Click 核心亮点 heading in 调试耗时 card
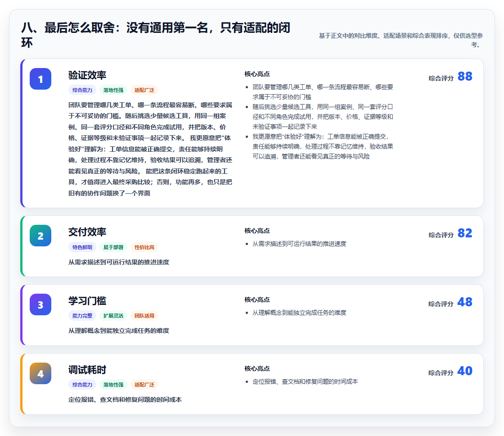 (x=257, y=368)
